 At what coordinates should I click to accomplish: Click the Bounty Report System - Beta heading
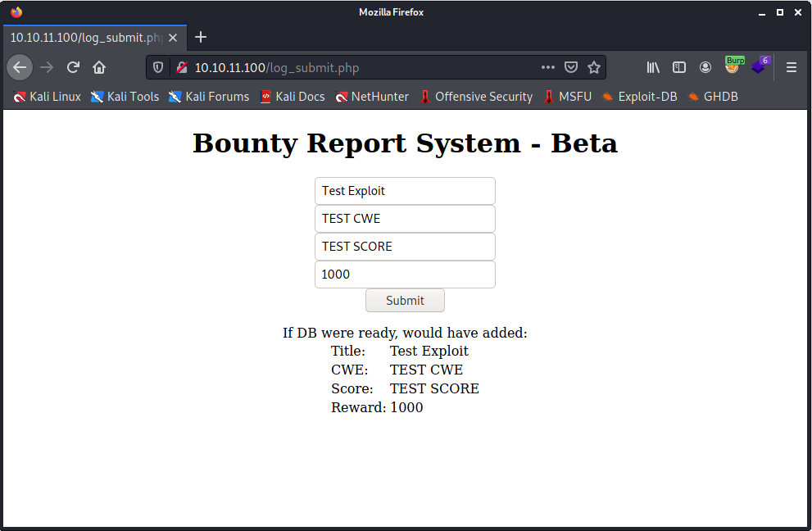pos(405,143)
